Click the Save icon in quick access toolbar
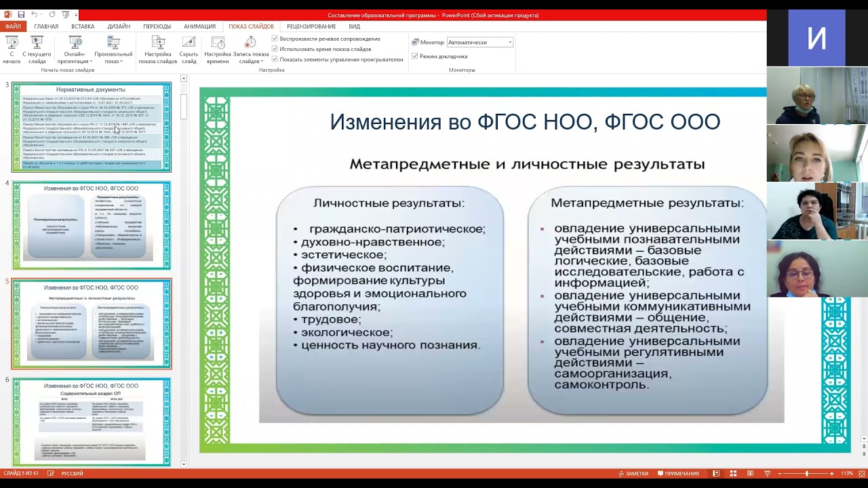 tap(21, 15)
